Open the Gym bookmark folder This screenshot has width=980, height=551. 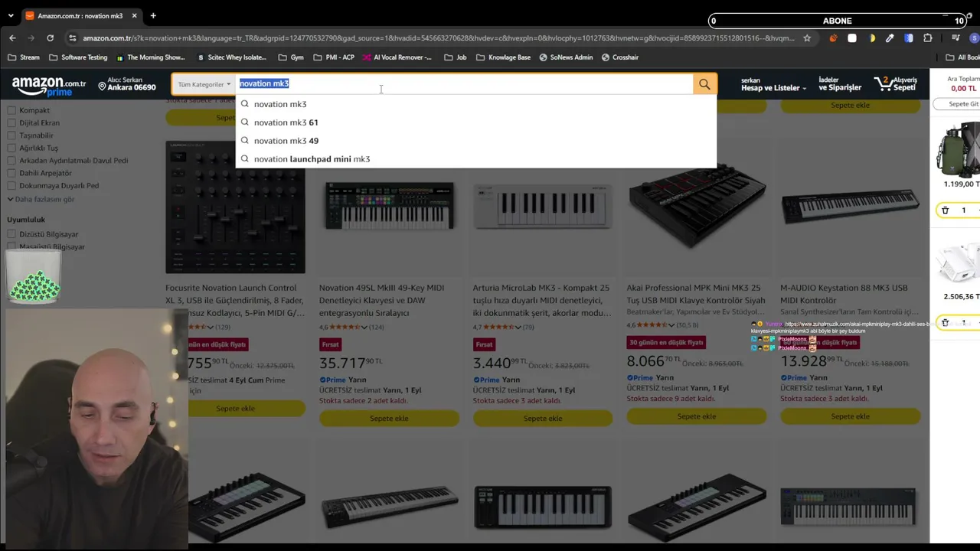pos(291,57)
